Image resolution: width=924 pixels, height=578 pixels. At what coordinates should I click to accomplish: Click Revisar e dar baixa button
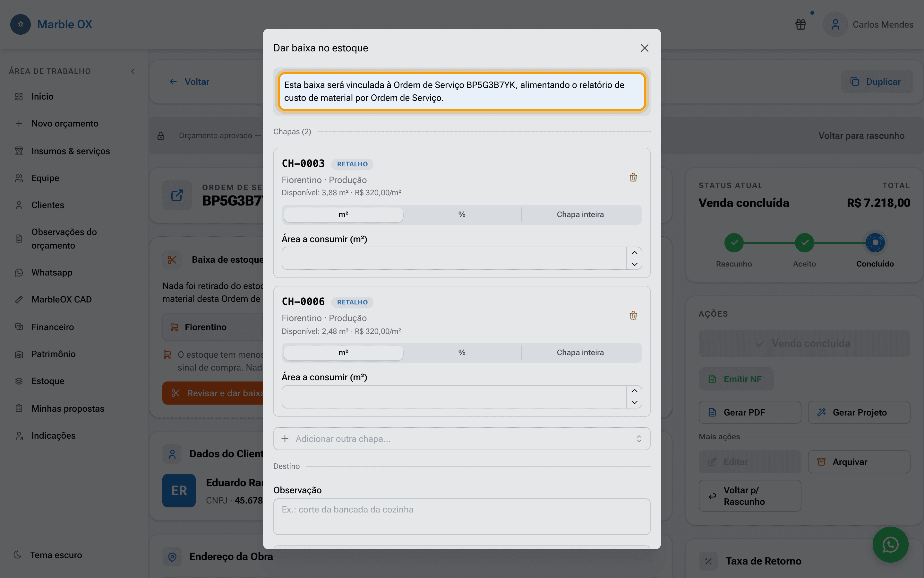pos(213,393)
